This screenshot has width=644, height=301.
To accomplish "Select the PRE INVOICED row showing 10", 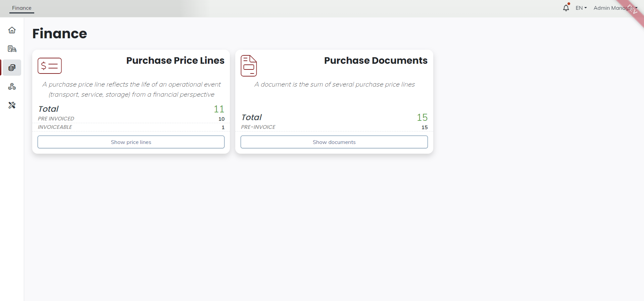I will [131, 119].
